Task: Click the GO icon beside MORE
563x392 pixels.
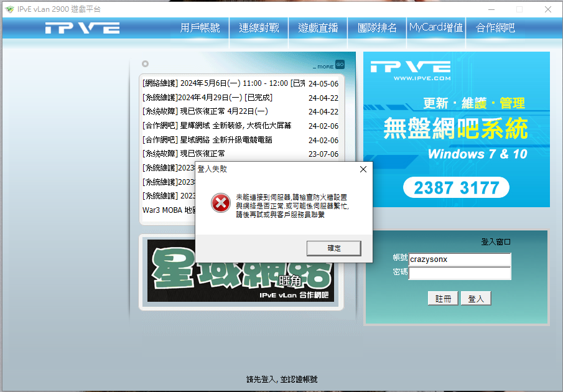Action: click(340, 65)
